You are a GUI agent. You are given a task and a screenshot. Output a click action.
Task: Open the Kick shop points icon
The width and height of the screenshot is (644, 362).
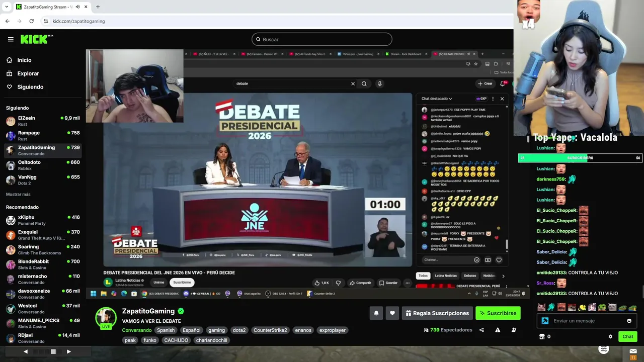(x=542, y=337)
